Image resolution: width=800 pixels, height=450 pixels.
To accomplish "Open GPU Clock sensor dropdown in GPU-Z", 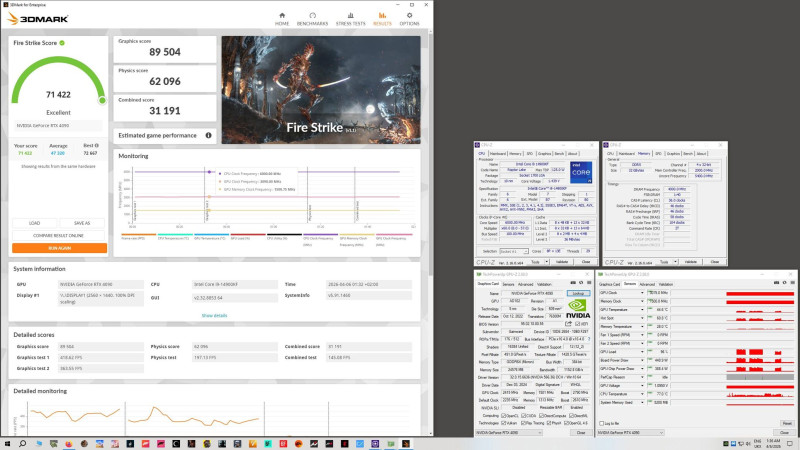I will (x=642, y=292).
